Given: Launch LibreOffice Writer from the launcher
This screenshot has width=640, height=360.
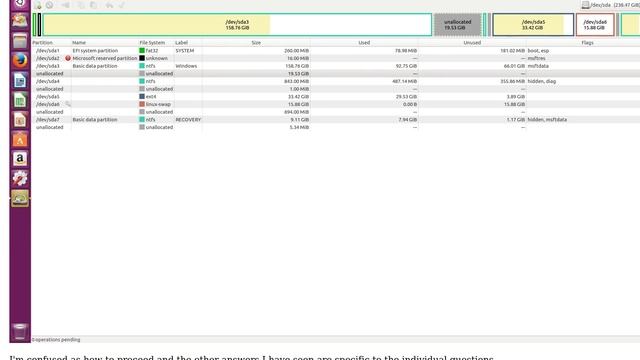Looking at the screenshot, I should [20, 80].
